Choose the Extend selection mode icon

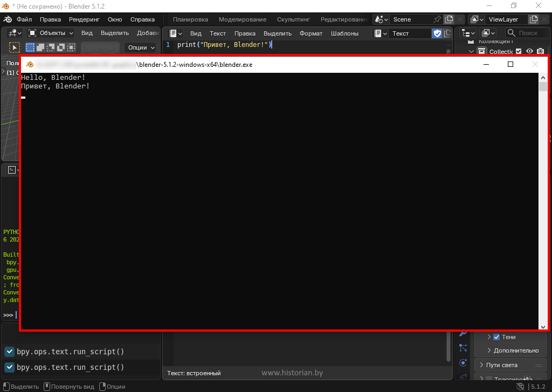click(40, 47)
